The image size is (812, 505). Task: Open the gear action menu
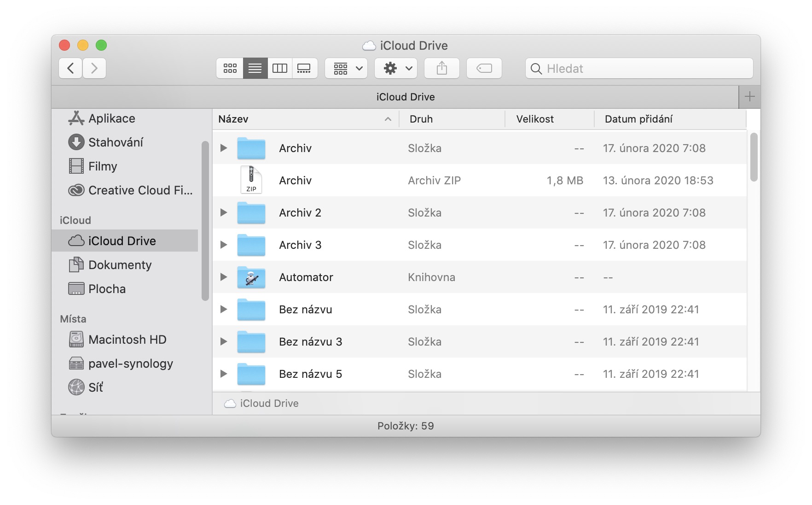(396, 68)
